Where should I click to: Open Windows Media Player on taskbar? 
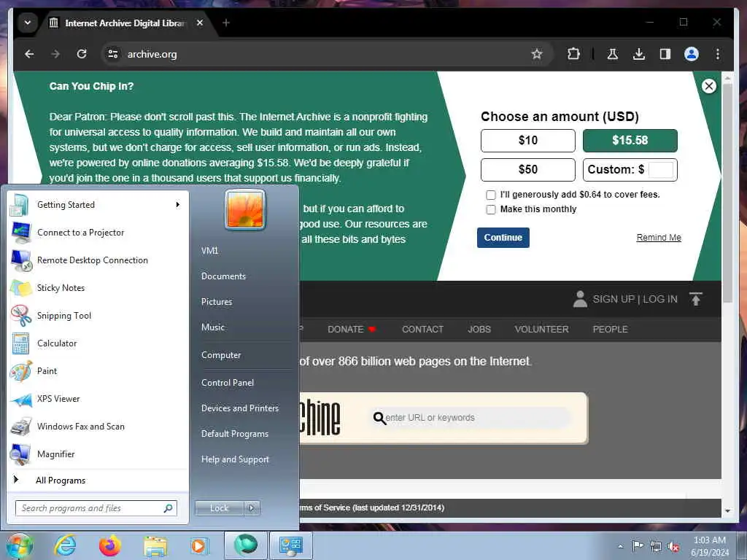point(199,545)
